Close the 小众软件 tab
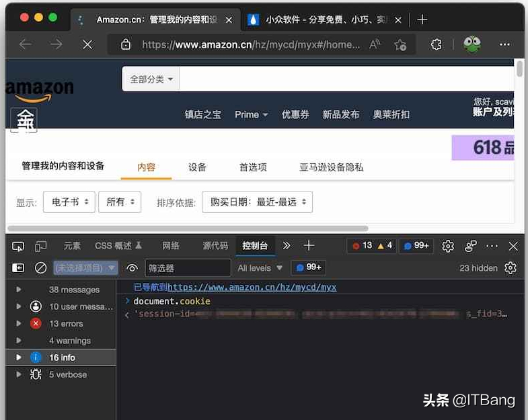528x420 pixels. (x=398, y=20)
